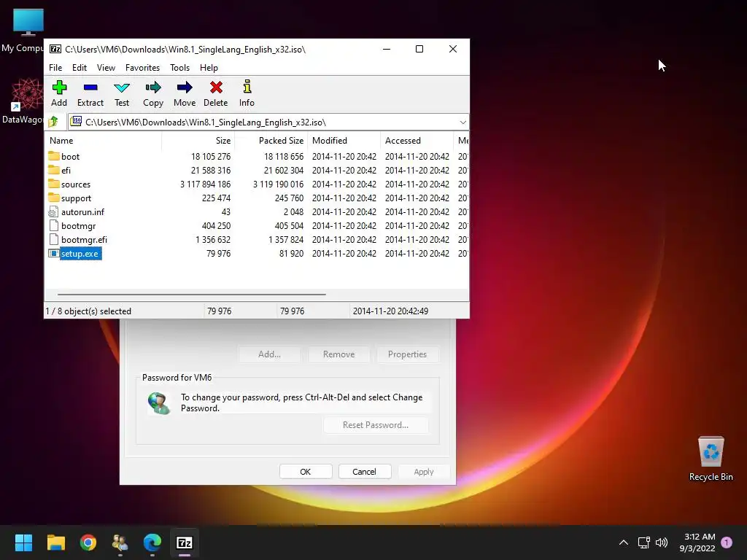
Task: Open the notification badge in taskbar
Action: click(727, 542)
